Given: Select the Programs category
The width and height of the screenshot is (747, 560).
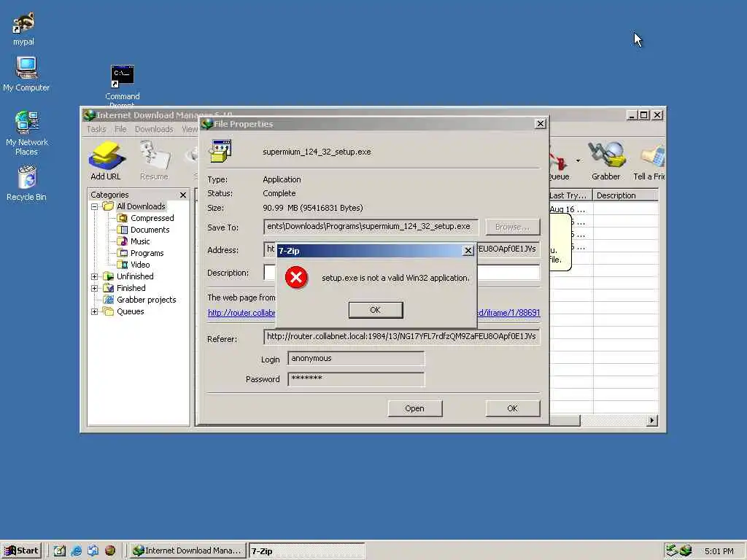Looking at the screenshot, I should pos(147,253).
